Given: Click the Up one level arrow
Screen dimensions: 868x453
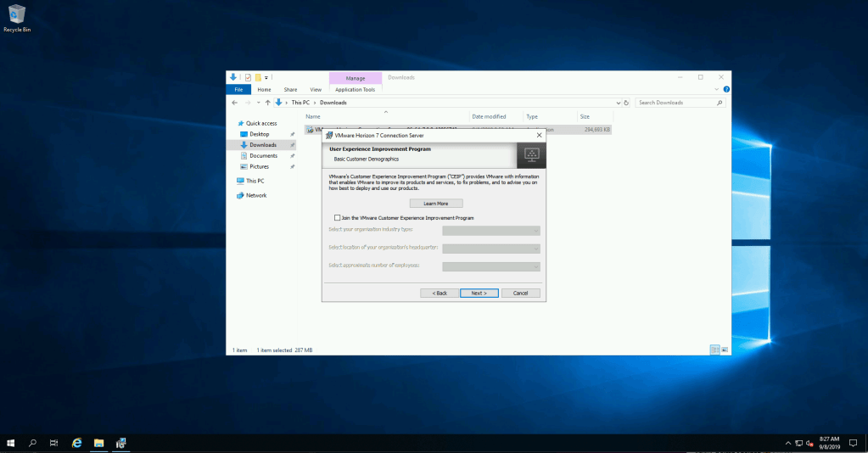Looking at the screenshot, I should [267, 103].
